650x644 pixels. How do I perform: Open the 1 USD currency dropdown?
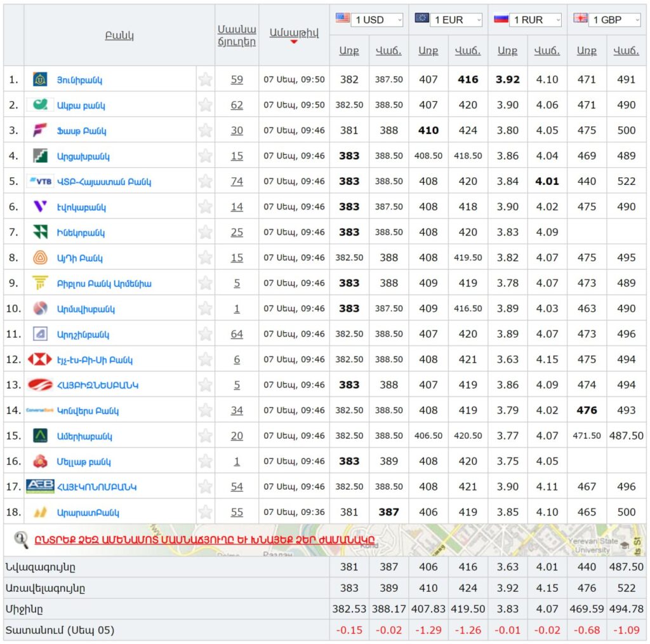tap(376, 20)
